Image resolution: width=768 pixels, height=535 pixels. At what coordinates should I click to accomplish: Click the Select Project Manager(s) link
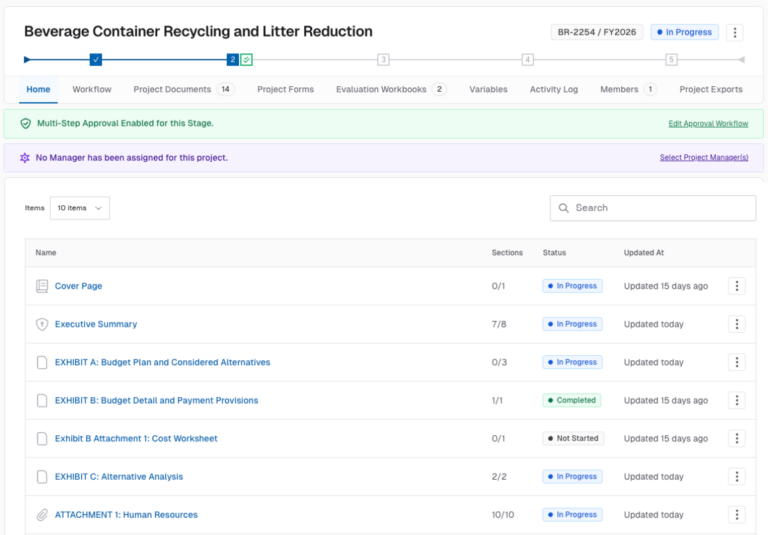point(703,158)
